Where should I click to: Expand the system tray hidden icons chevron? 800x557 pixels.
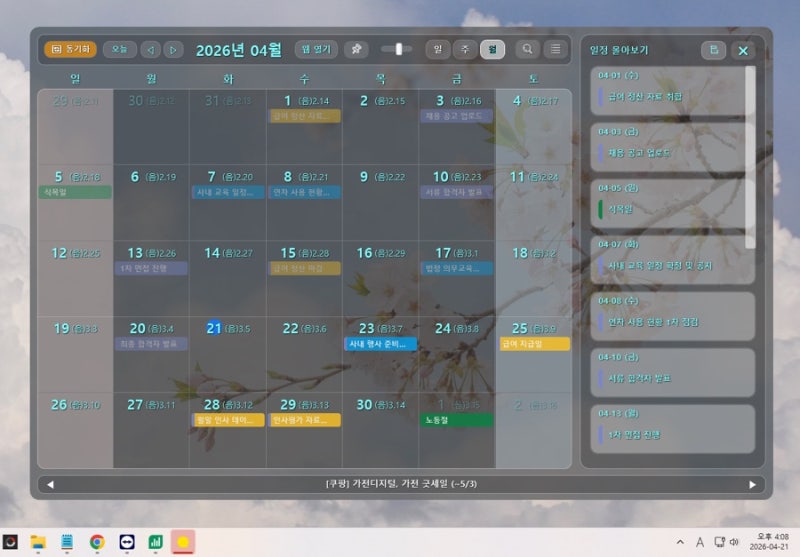click(x=680, y=542)
